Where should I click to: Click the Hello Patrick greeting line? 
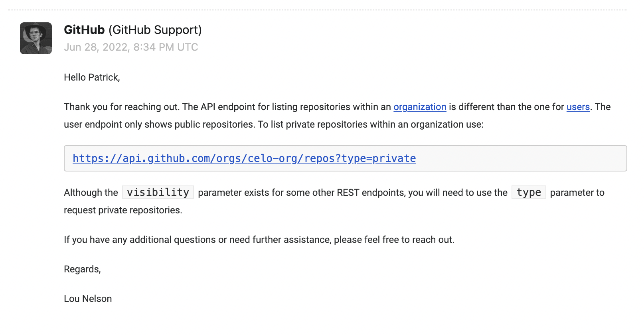(92, 77)
